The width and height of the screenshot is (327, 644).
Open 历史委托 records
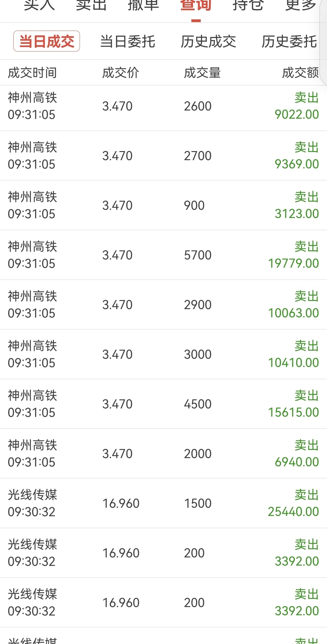(289, 41)
